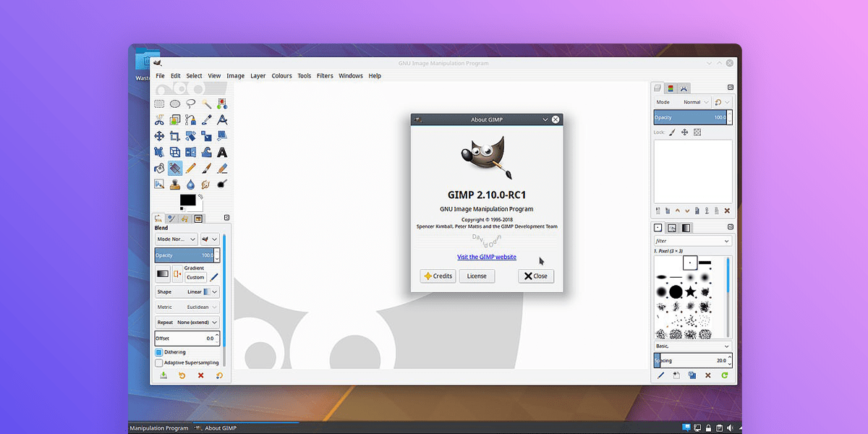Select the Text tool
This screenshot has height=434, width=868.
pyautogui.click(x=222, y=152)
